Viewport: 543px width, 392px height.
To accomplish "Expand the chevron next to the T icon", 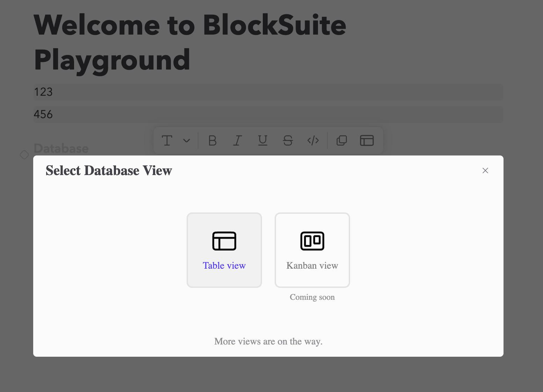I will (186, 140).
